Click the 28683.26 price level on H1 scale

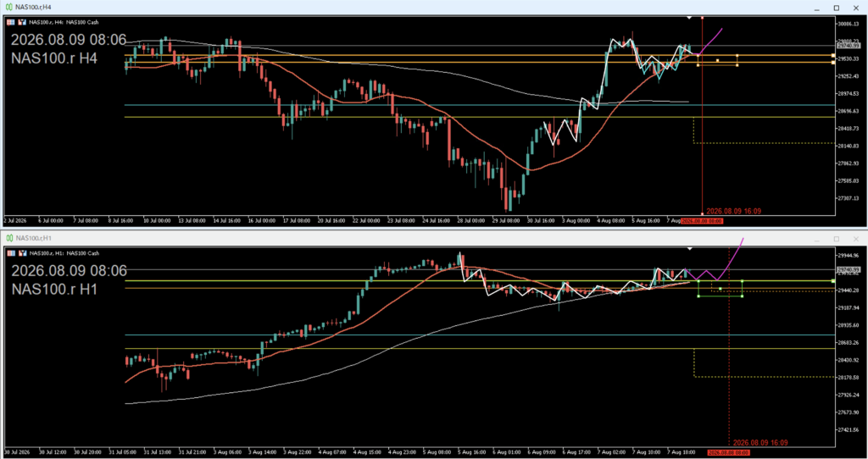point(848,343)
